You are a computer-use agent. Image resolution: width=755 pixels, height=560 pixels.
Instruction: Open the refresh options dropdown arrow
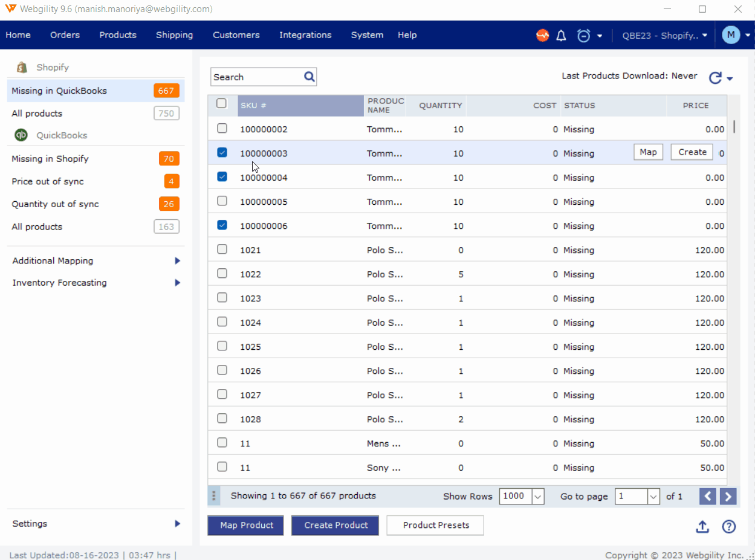pos(730,79)
